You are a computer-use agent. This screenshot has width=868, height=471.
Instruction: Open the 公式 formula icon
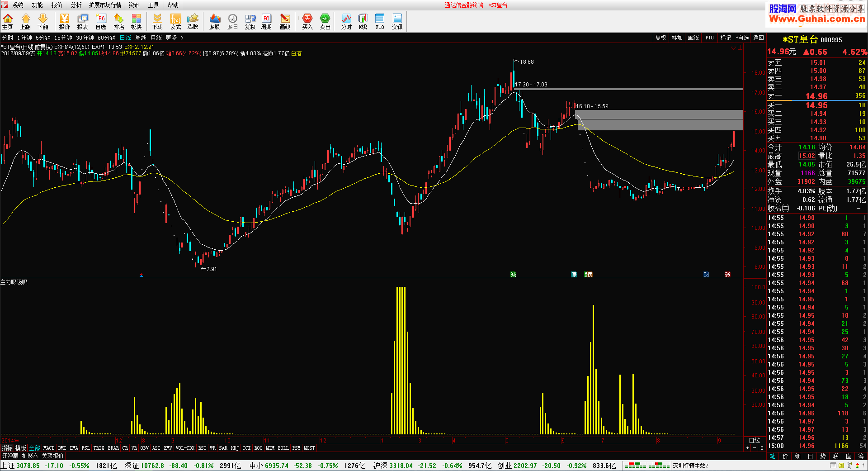coord(175,21)
